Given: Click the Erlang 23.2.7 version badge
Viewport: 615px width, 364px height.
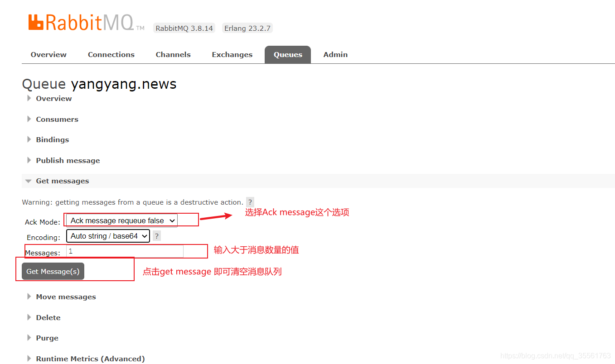Looking at the screenshot, I should 247,28.
